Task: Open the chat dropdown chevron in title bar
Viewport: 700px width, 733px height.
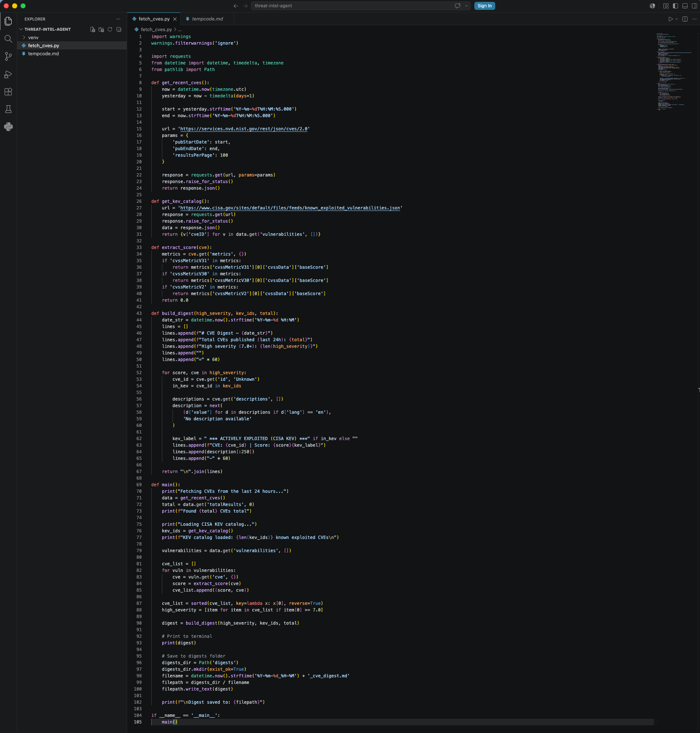Action: [x=466, y=6]
